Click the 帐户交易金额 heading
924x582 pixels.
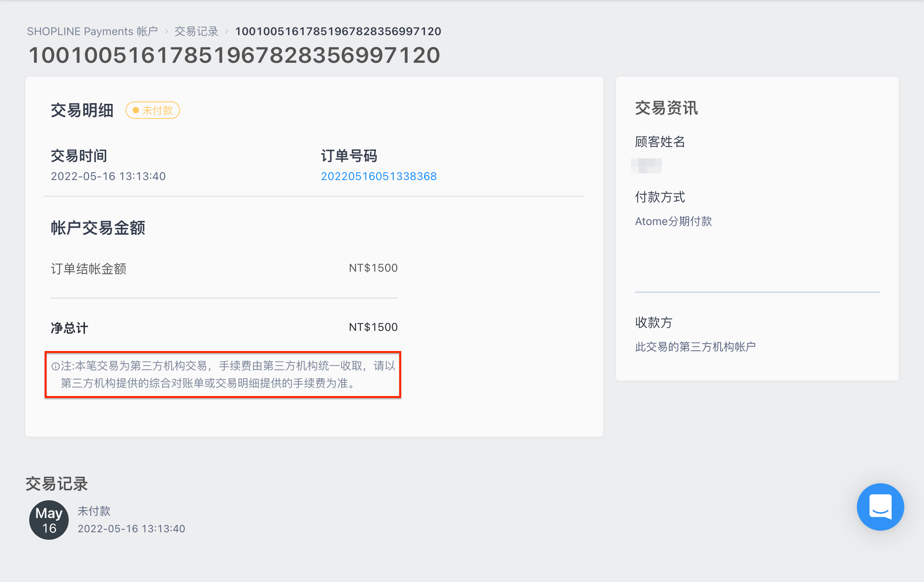pos(98,228)
